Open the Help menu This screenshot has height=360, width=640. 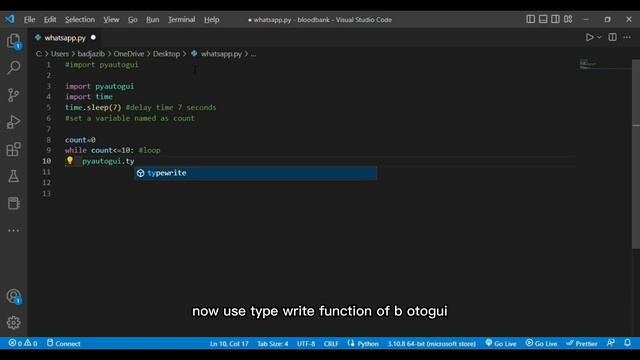211,20
